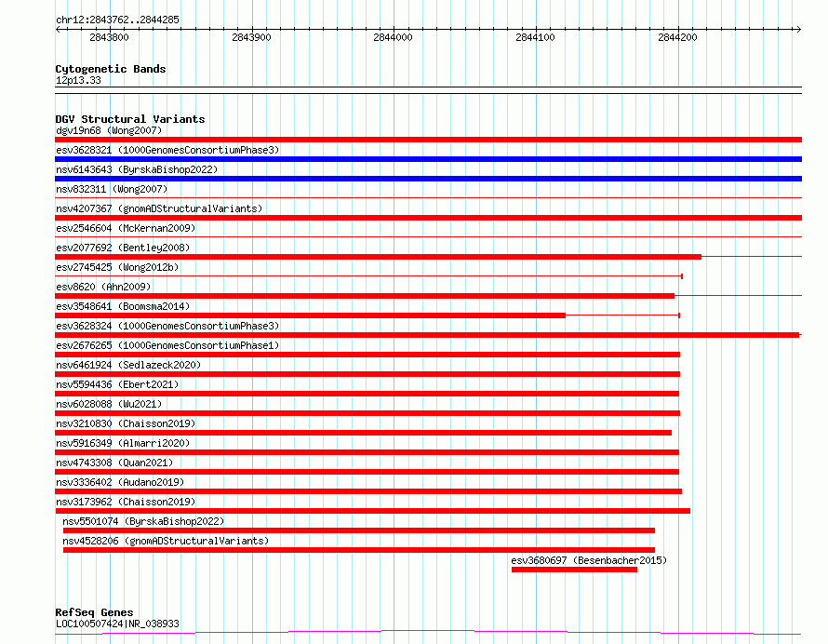This screenshot has height=644, width=828.
Task: Open nsv6028088 (Wu2021) label
Action: (109, 404)
